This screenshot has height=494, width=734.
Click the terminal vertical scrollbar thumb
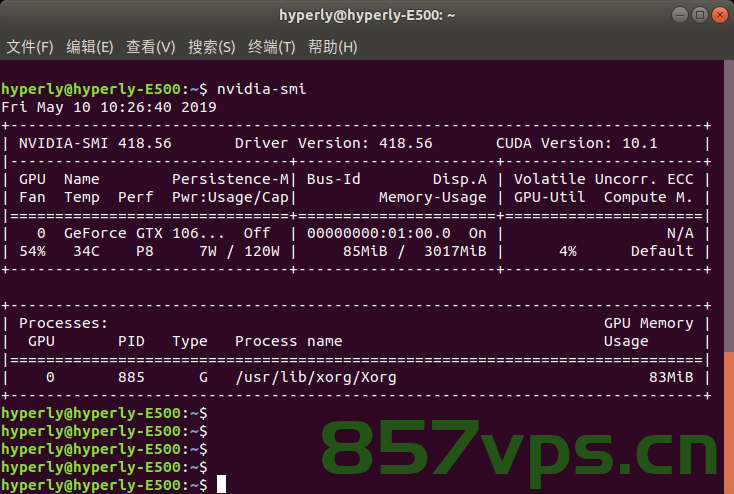[729, 422]
